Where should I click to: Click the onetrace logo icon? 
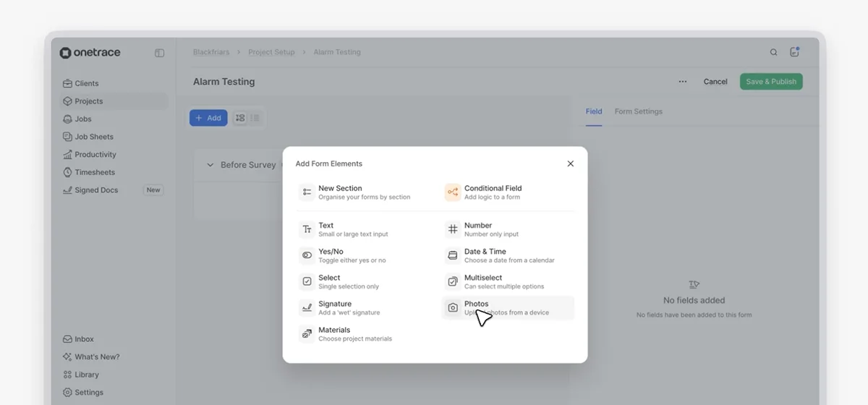point(65,53)
